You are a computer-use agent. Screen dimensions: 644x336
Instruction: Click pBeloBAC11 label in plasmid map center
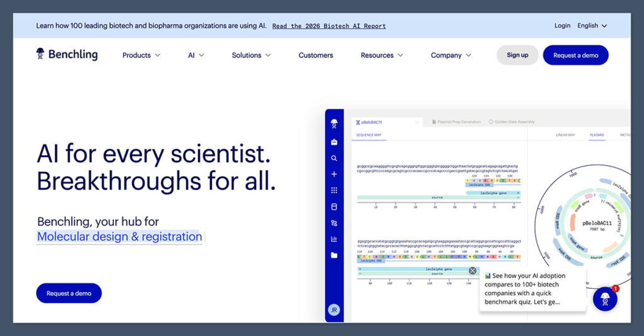click(x=597, y=223)
